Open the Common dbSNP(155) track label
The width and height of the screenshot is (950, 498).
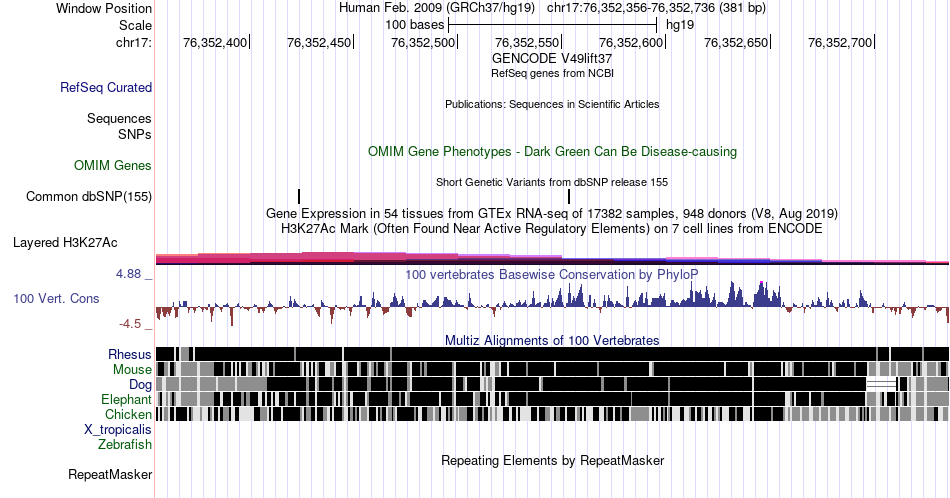89,196
